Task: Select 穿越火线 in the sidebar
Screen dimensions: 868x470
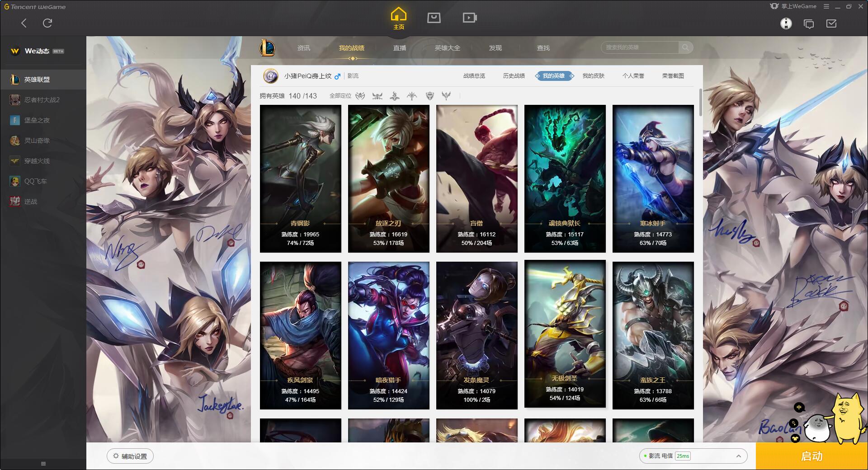Action: (43, 161)
